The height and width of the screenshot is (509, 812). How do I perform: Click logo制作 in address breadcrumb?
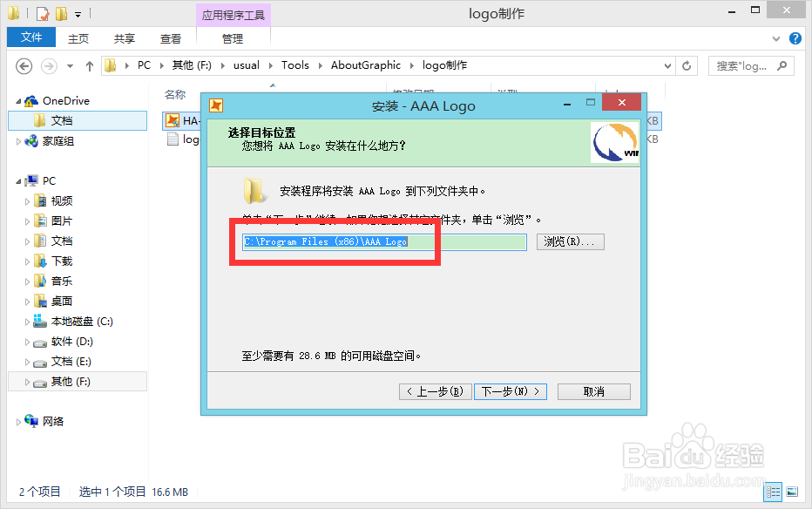click(x=444, y=65)
